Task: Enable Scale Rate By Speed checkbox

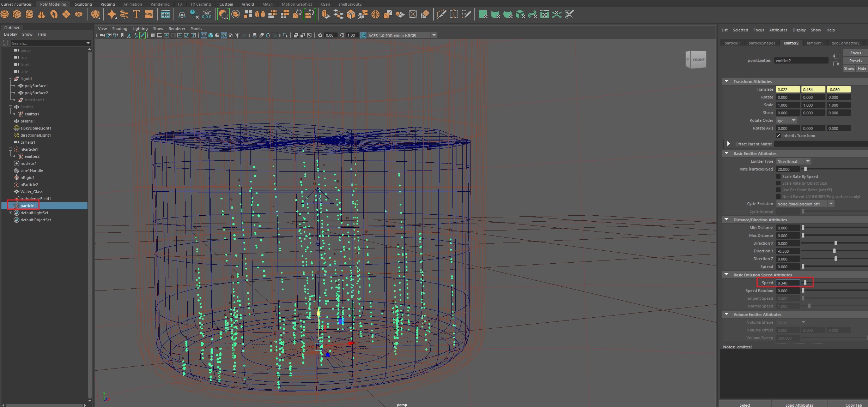Action: click(x=778, y=176)
